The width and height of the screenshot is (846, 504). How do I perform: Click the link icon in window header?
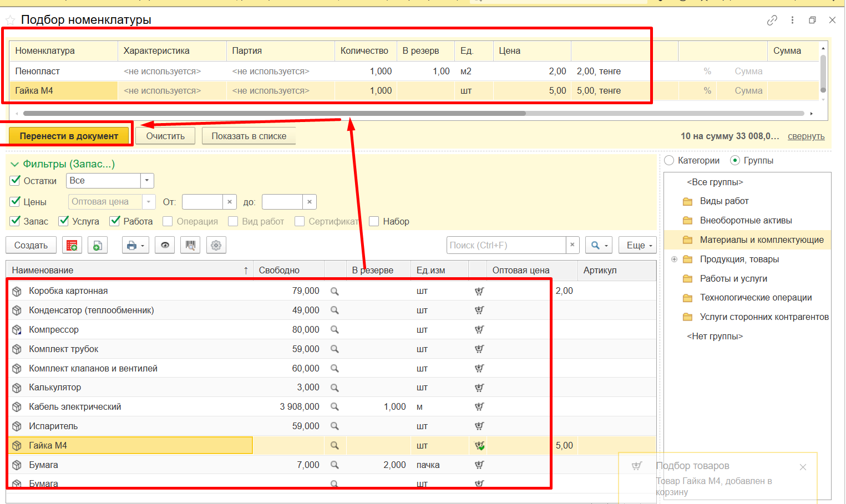coord(772,20)
